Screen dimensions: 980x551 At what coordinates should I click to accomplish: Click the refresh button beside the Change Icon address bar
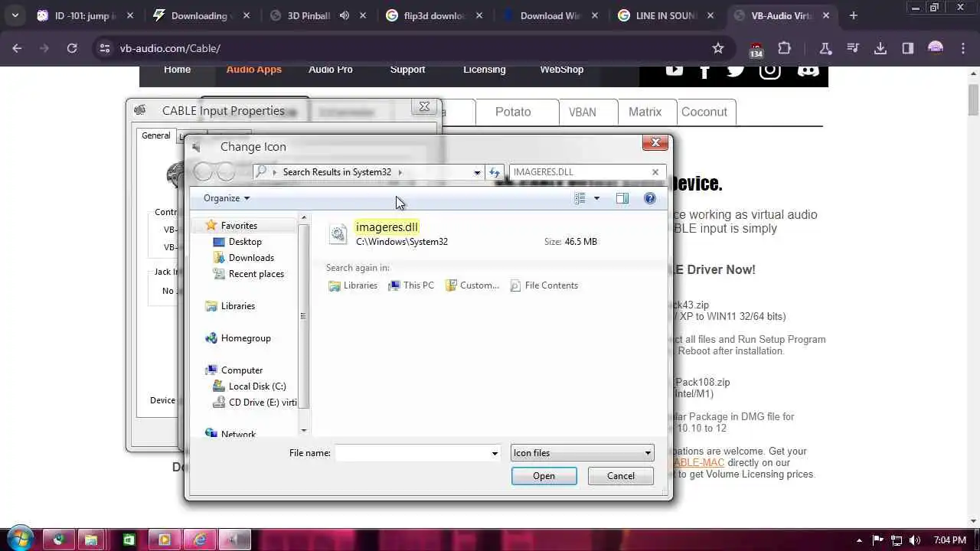point(495,172)
